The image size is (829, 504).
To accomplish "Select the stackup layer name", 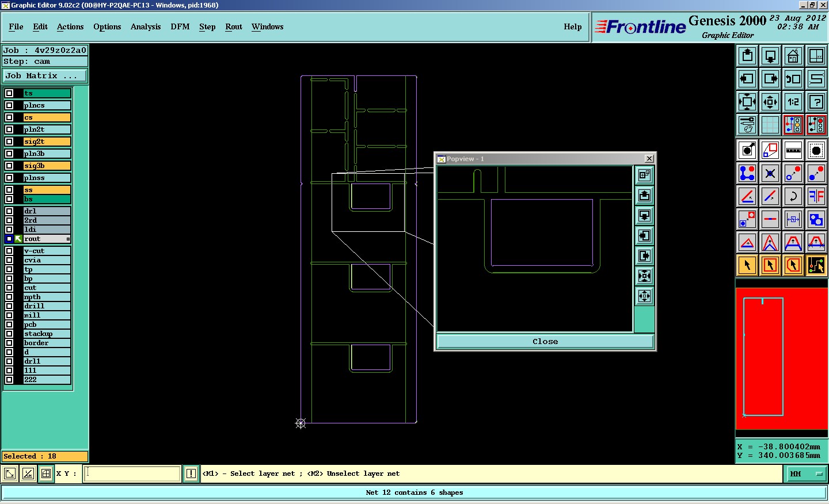I will click(47, 334).
